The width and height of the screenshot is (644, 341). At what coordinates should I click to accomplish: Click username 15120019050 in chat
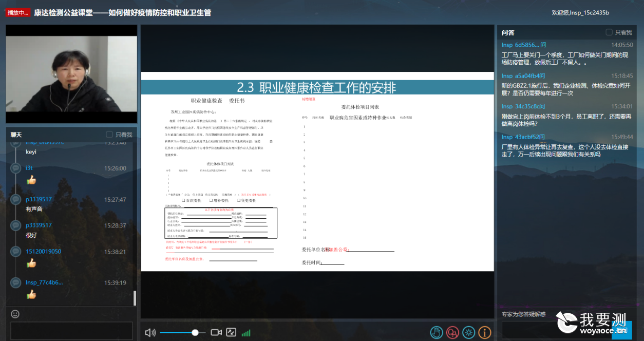pos(43,251)
